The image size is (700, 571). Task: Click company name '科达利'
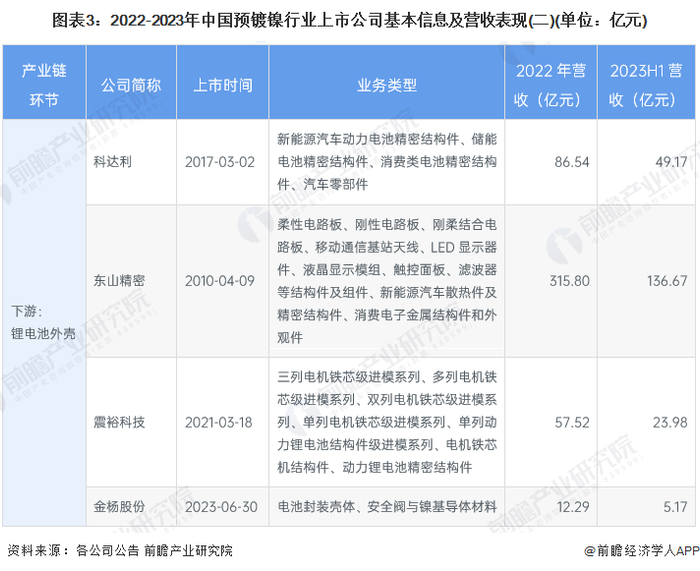(x=112, y=162)
